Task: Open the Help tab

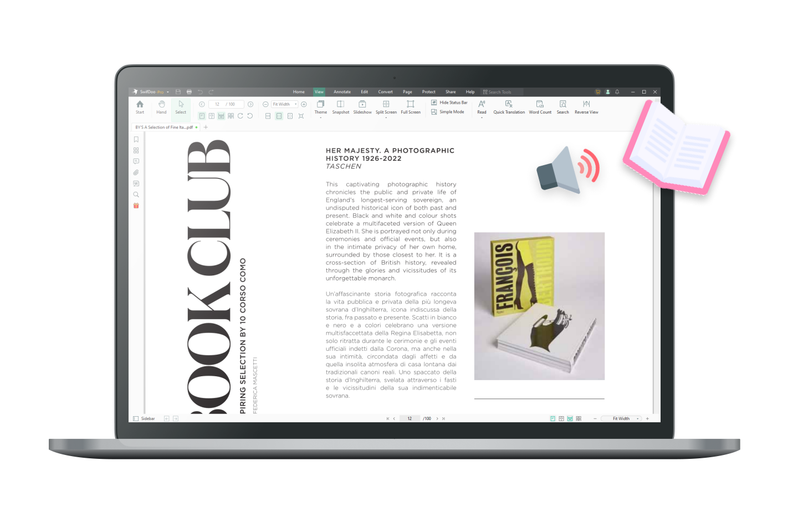Action: tap(470, 92)
